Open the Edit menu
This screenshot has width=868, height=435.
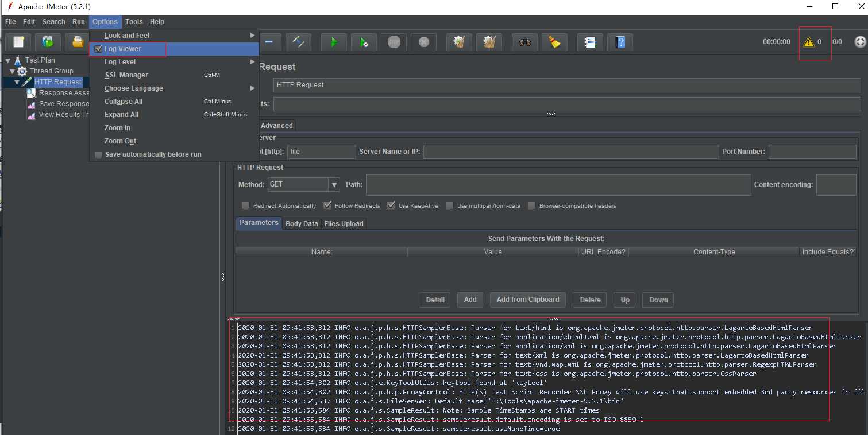point(29,22)
